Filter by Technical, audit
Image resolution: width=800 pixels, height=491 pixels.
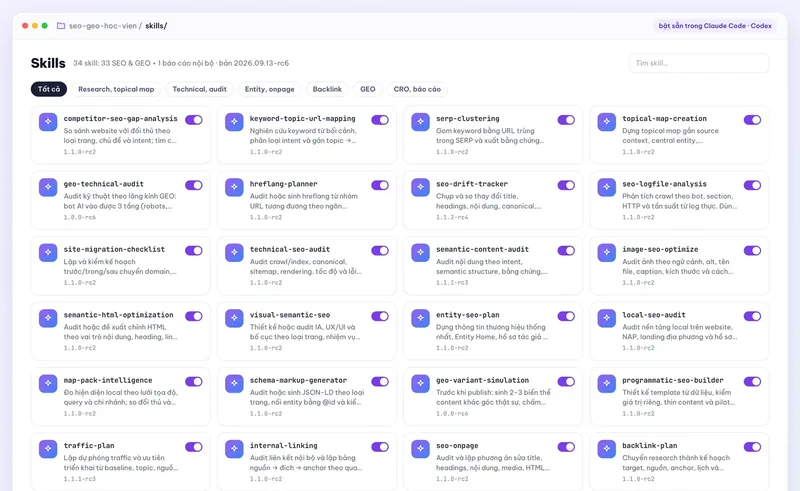click(199, 89)
